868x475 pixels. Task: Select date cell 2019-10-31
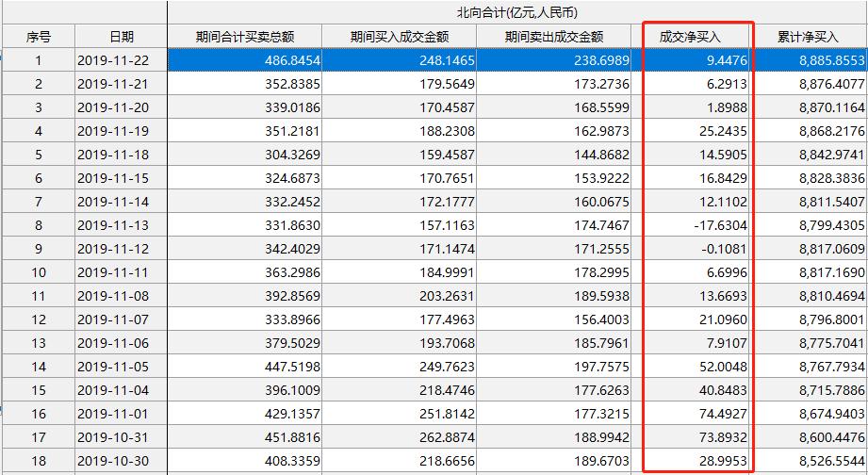(122, 436)
